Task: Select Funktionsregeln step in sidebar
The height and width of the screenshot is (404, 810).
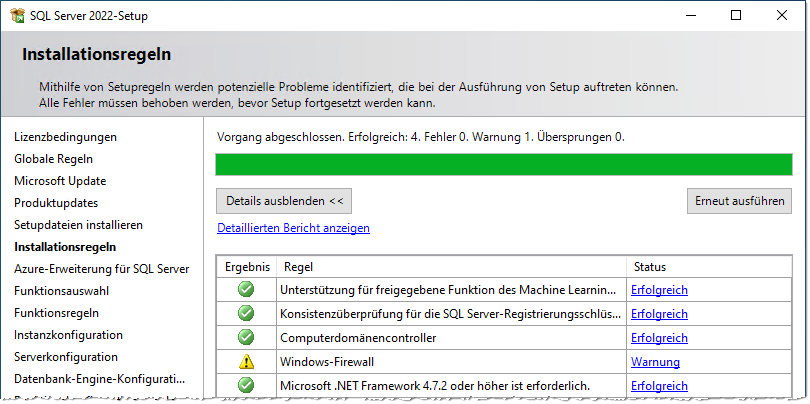Action: (57, 313)
